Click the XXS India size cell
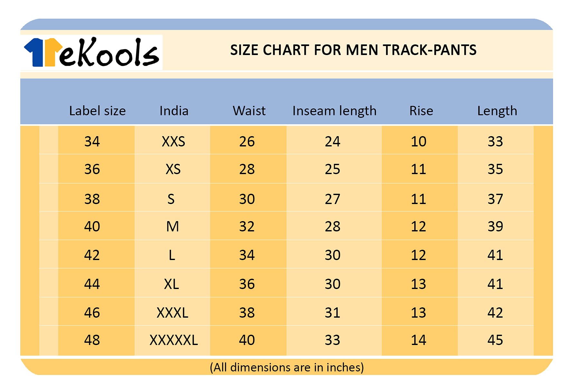Viewport: 573px width, 392px height. point(173,142)
